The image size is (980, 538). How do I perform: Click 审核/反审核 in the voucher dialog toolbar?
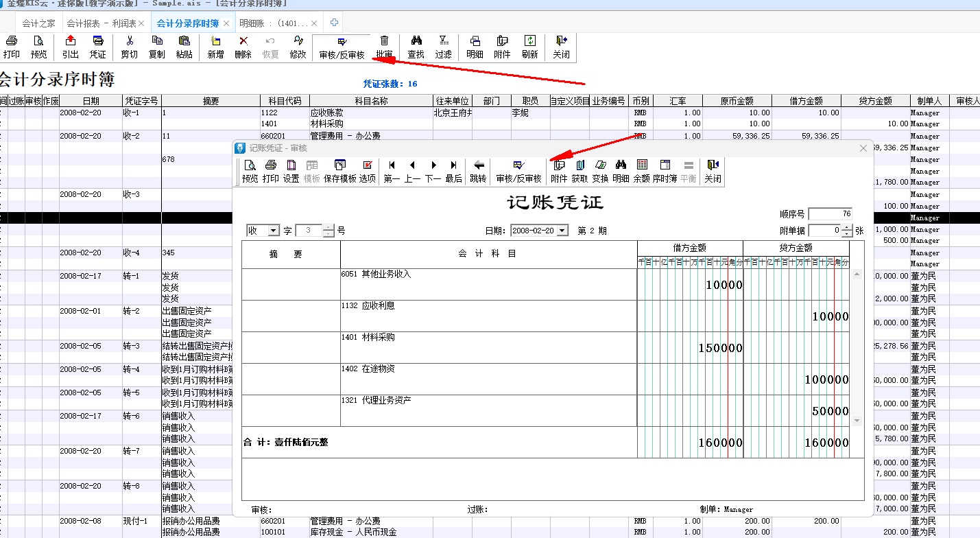(x=518, y=171)
